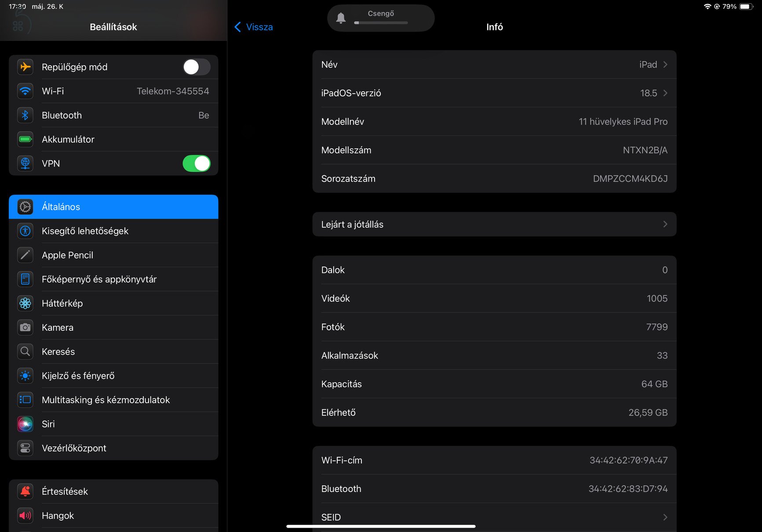
Task: Tap the Infó page title
Action: point(495,27)
